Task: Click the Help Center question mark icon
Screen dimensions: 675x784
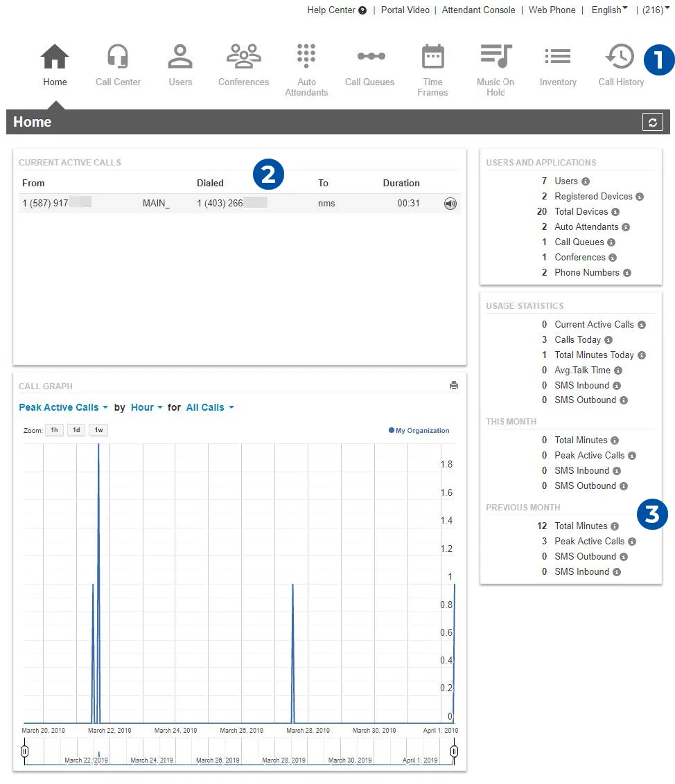Action: tap(362, 10)
